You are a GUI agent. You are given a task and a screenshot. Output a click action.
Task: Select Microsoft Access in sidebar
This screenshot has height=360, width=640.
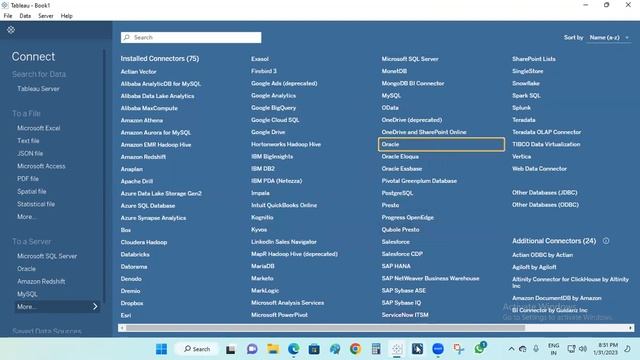coord(41,166)
